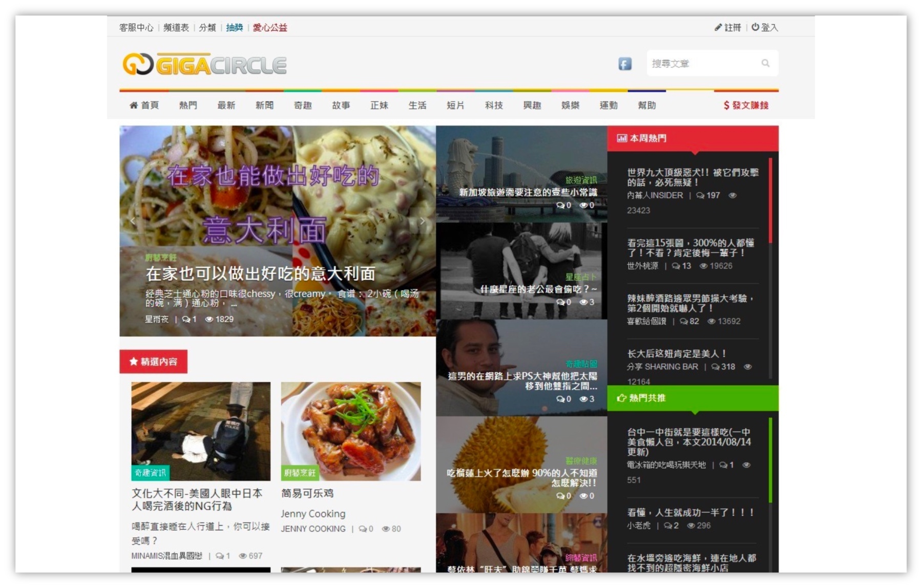The image size is (922, 588).
Task: Go to 首頁 home in navigation
Action: pyautogui.click(x=144, y=106)
